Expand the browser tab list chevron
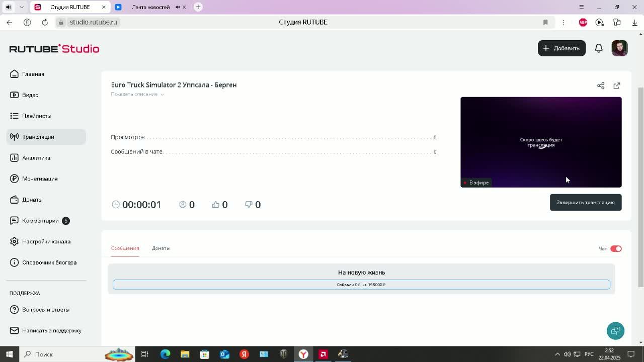 click(22, 7)
